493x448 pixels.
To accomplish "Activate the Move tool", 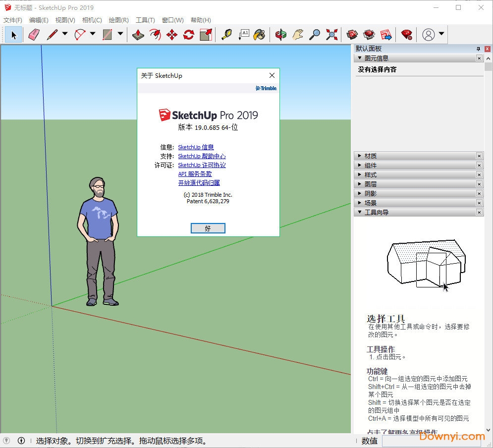I will click(172, 35).
